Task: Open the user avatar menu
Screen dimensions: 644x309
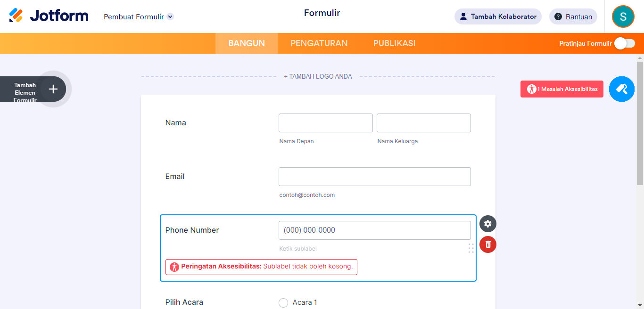Action: 623,17
